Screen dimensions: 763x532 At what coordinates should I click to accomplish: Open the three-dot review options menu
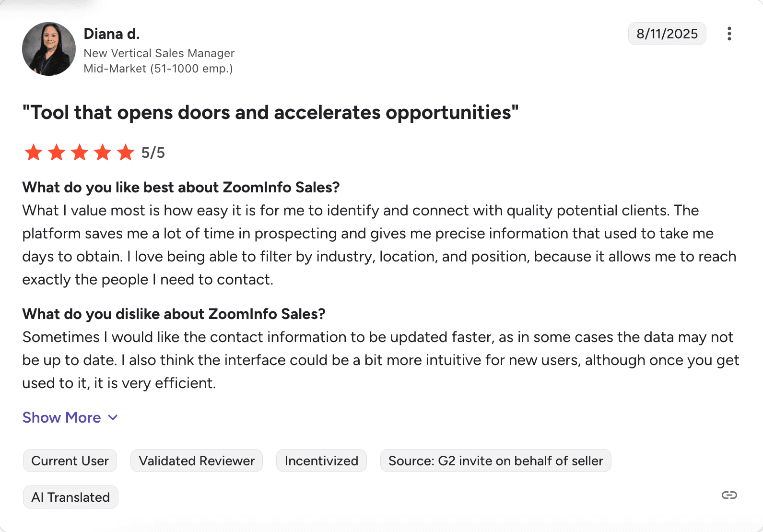point(729,34)
